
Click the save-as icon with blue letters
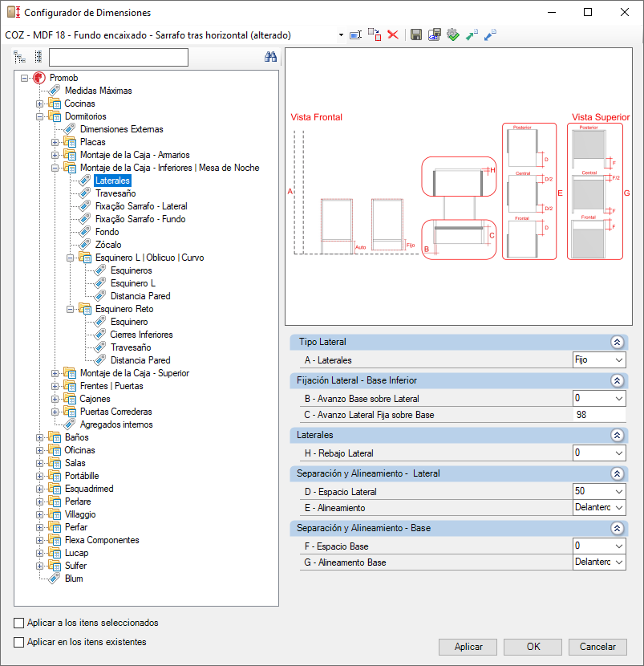click(435, 35)
